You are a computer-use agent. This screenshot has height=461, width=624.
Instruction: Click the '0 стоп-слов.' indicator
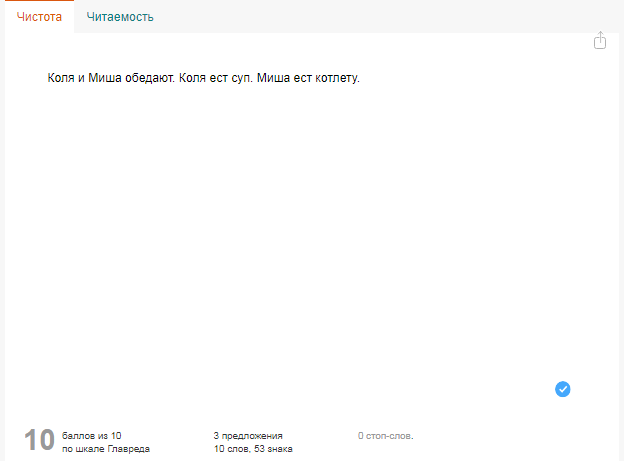[385, 435]
